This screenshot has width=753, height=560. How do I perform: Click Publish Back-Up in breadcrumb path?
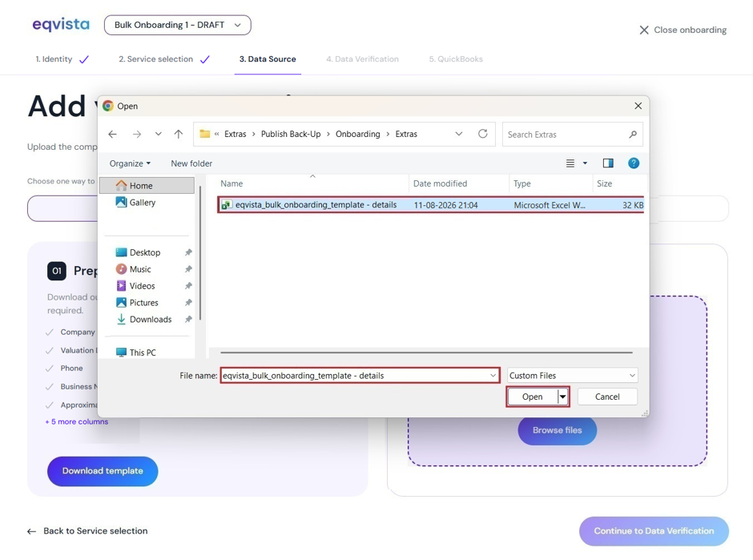(x=291, y=134)
